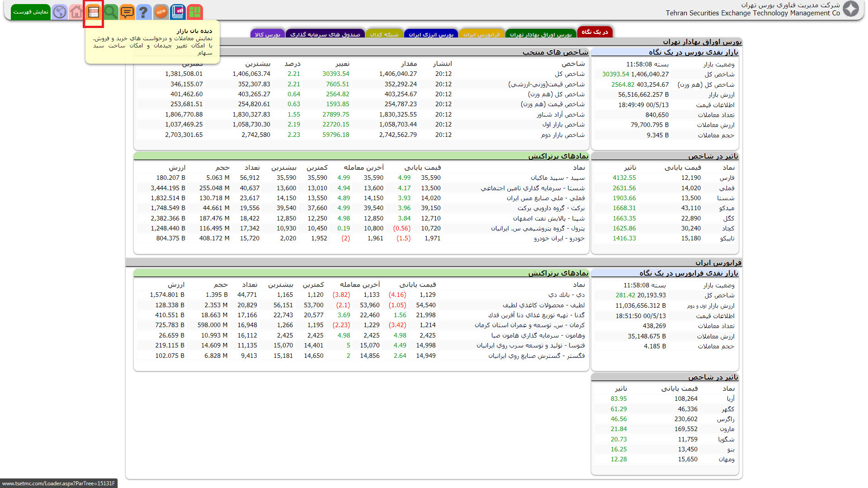
Task: Switch to the شبکه کدال tab
Action: [384, 34]
